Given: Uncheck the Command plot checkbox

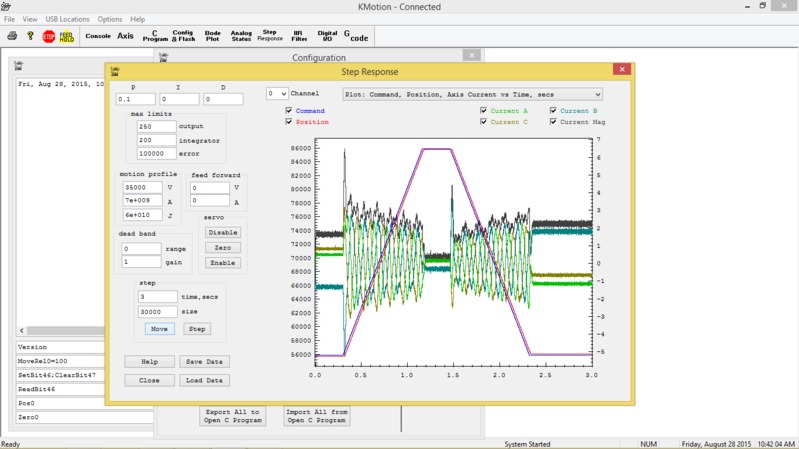Looking at the screenshot, I should [x=290, y=110].
